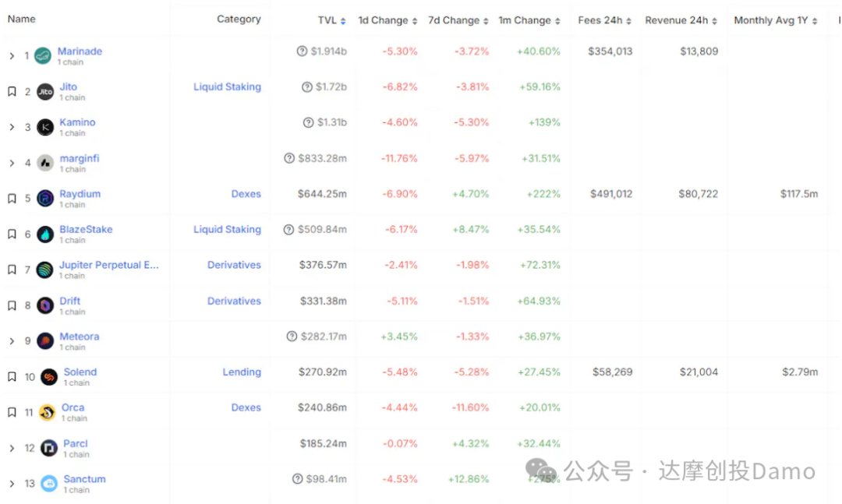Click the Raydium protocol logo icon
Viewport: 842px width, 504px height.
[46, 199]
